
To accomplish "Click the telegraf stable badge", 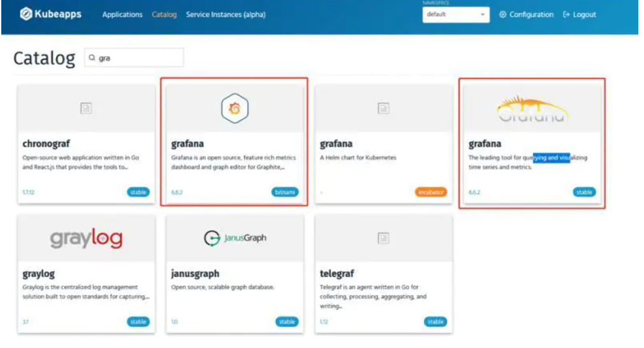I will click(x=435, y=322).
